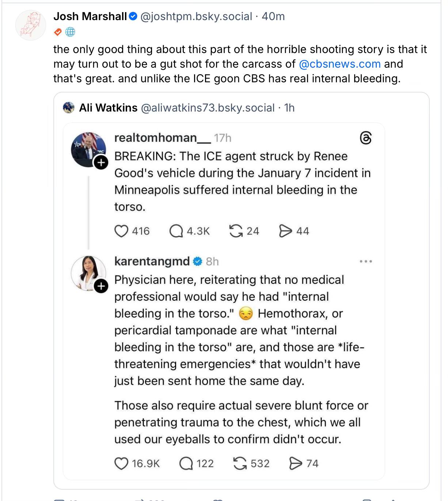The height and width of the screenshot is (501, 448).
Task: Open the Ali Watkins quoted post author name
Action: [108, 108]
